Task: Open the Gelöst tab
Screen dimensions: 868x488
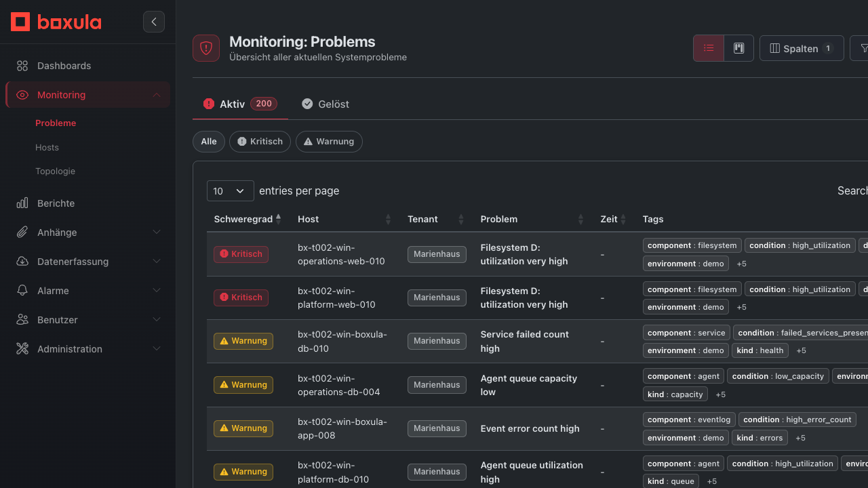Action: pyautogui.click(x=325, y=104)
